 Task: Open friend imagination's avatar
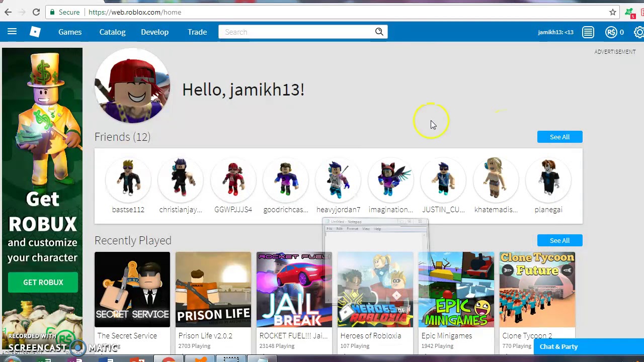(390, 179)
